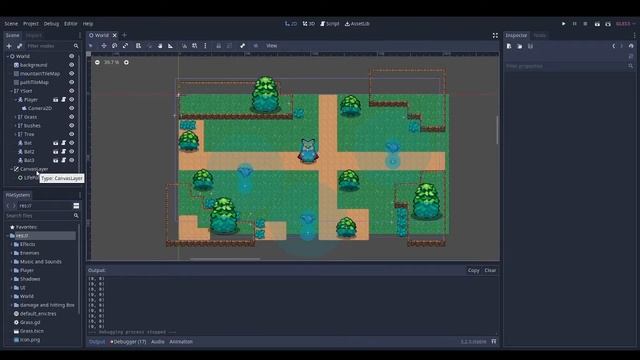This screenshot has height=360, width=640.
Task: Clear the output log
Action: 490,270
